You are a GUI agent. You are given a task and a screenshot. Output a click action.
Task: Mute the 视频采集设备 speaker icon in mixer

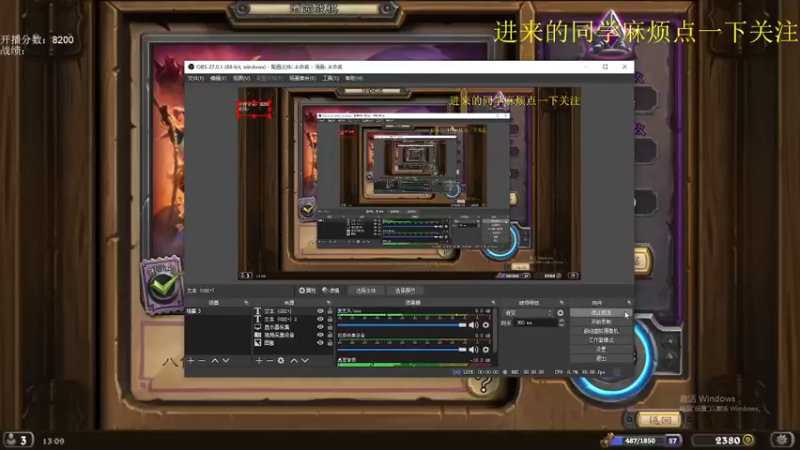(x=473, y=349)
